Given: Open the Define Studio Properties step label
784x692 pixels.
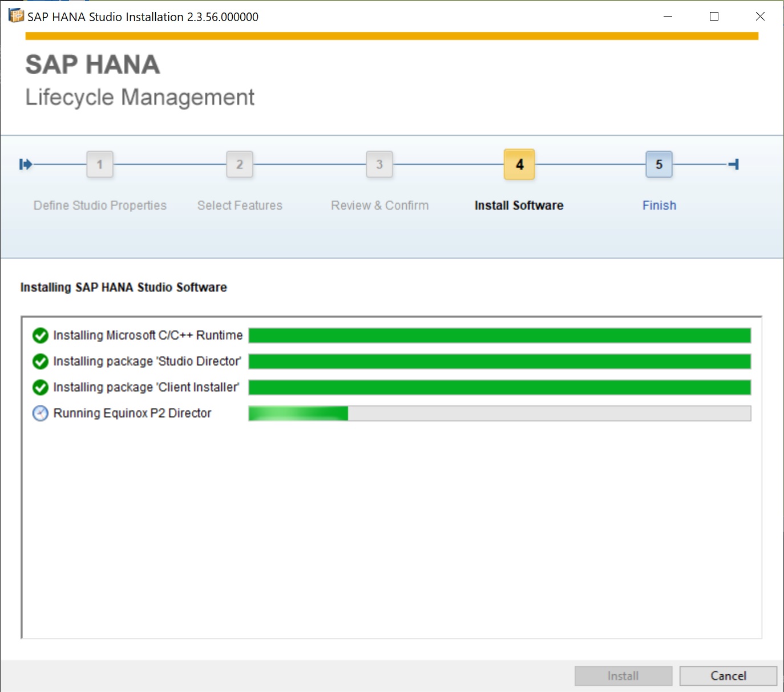Looking at the screenshot, I should [x=100, y=205].
